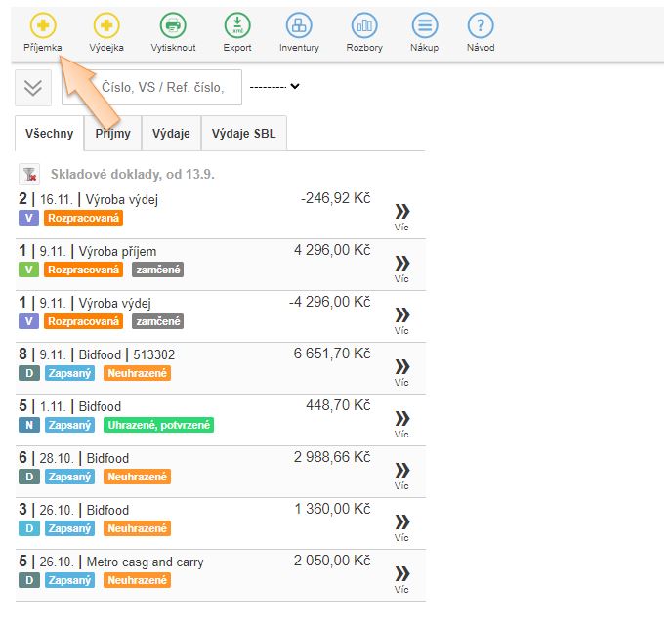The image size is (672, 625).
Task: Expand Víc for Výroba výdej 16.11.
Action: pyautogui.click(x=401, y=216)
